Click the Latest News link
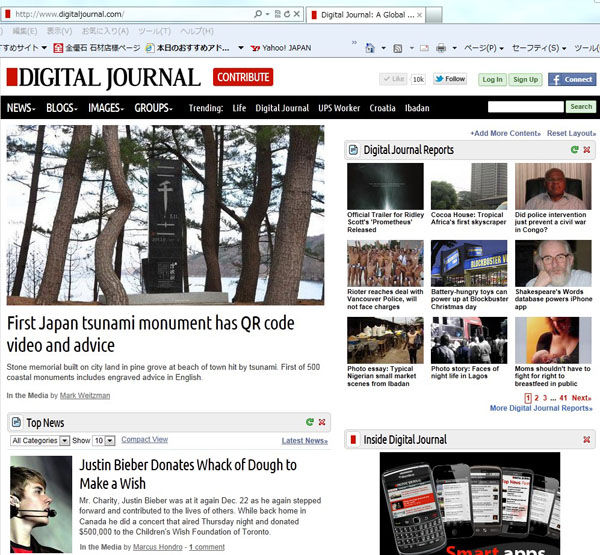Viewport: 600px width, 555px height. click(x=305, y=441)
